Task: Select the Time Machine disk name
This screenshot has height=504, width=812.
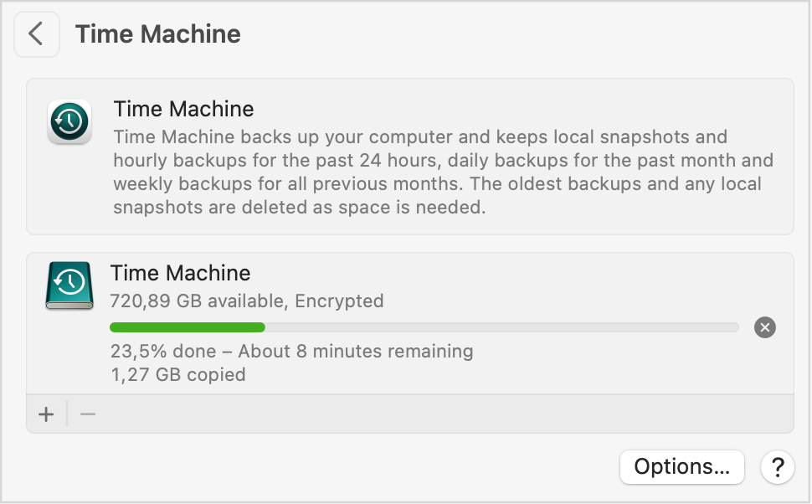Action: click(x=180, y=273)
